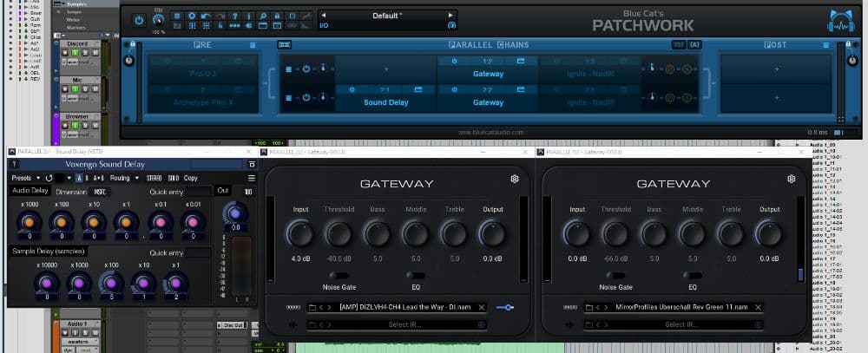Click 'Select IR...' in the MirrorProfiles Gateway window

click(682, 324)
